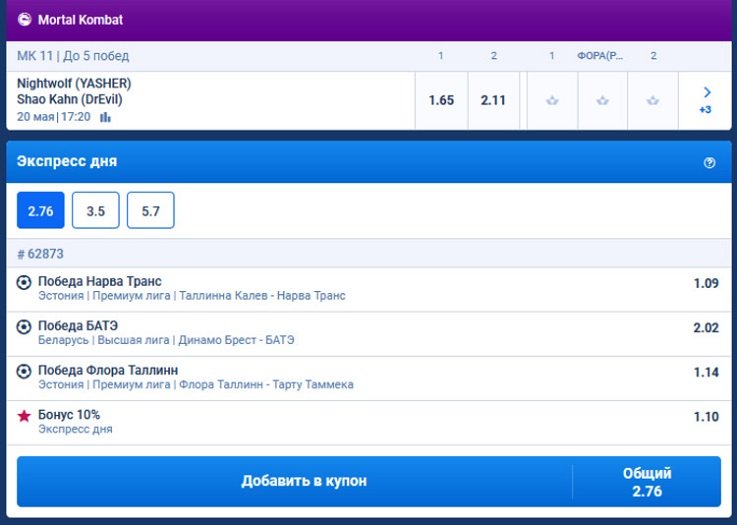737x525 pixels.
Task: Click the red star bonus icon
Action: point(24,416)
